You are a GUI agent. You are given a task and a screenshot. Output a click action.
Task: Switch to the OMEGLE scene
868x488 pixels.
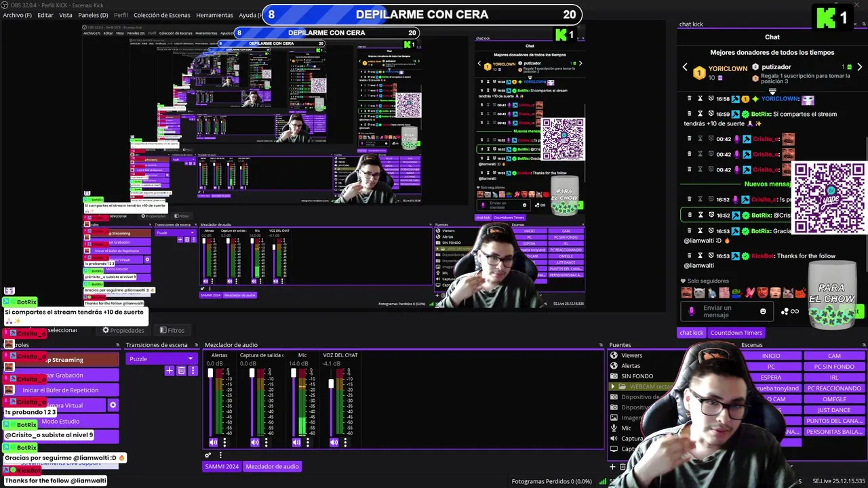click(x=834, y=399)
